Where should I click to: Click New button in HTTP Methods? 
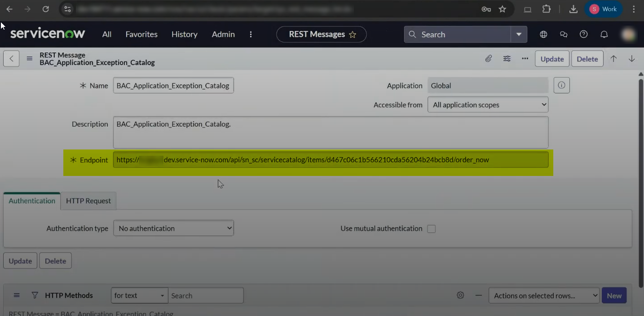pyautogui.click(x=614, y=295)
